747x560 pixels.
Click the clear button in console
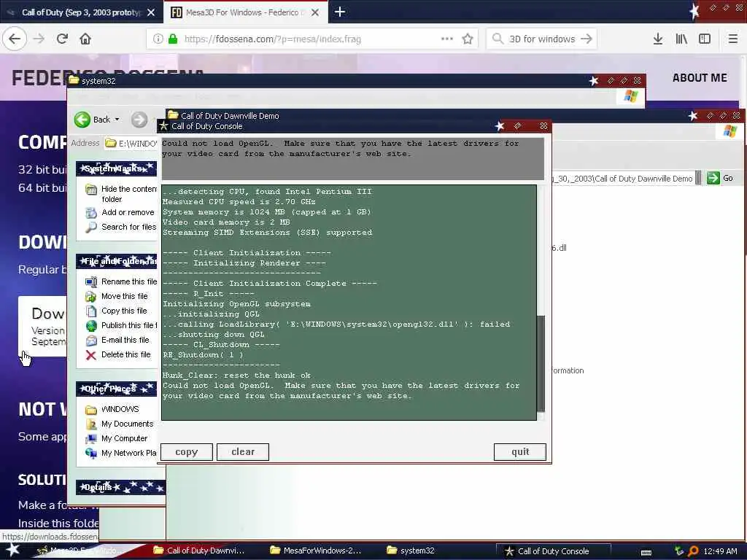tap(243, 452)
